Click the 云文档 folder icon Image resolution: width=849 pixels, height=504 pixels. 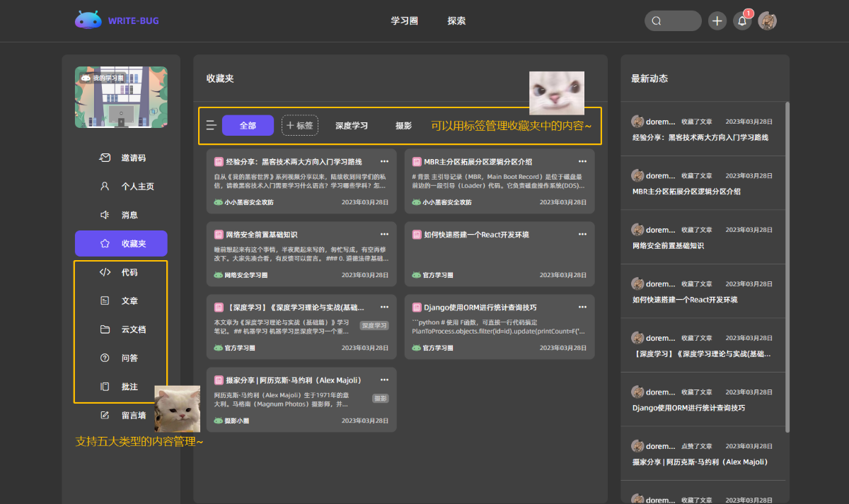105,329
